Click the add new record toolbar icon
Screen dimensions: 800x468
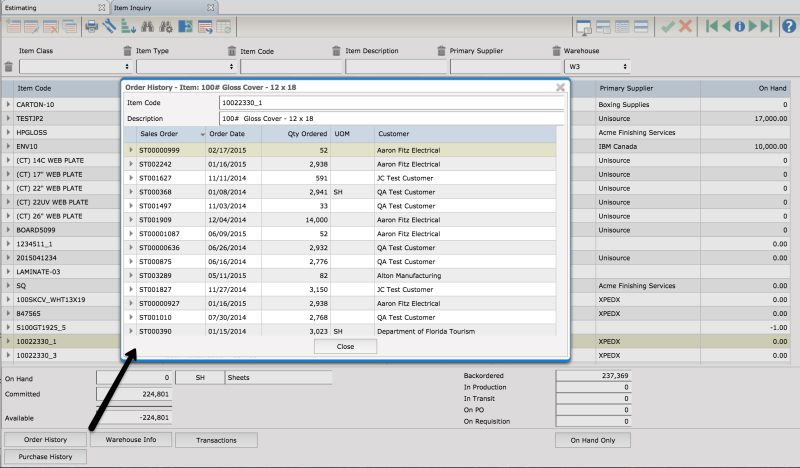13,26
